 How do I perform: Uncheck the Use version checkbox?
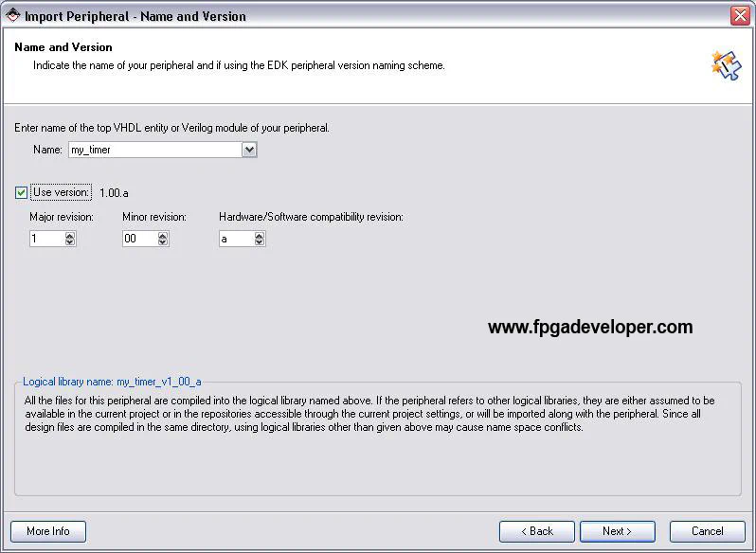pyautogui.click(x=21, y=192)
